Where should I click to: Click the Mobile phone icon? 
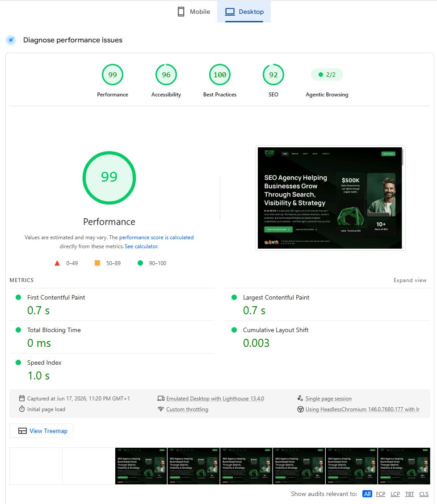click(181, 12)
